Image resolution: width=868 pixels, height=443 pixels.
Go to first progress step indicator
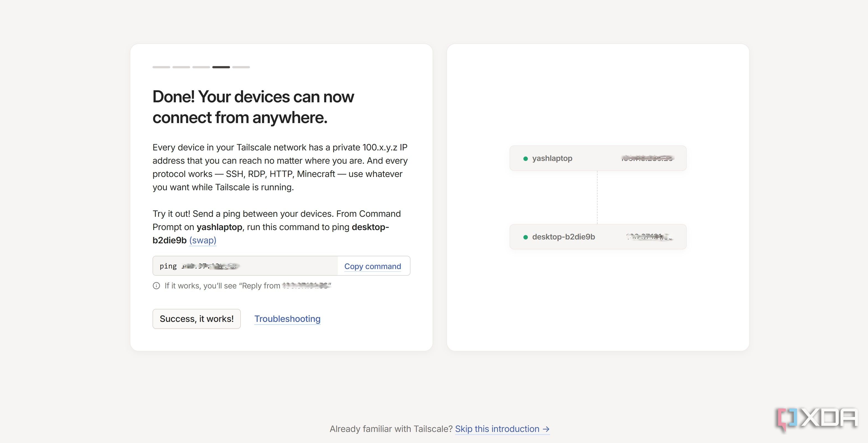161,67
